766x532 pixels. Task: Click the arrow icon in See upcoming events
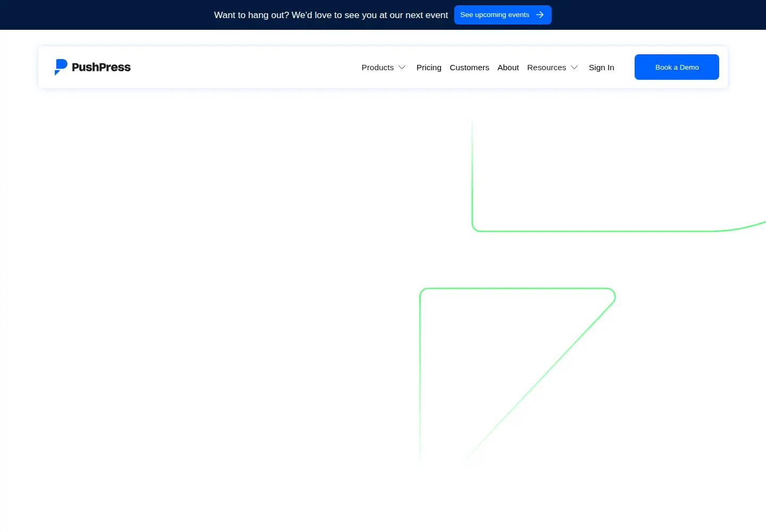540,15
